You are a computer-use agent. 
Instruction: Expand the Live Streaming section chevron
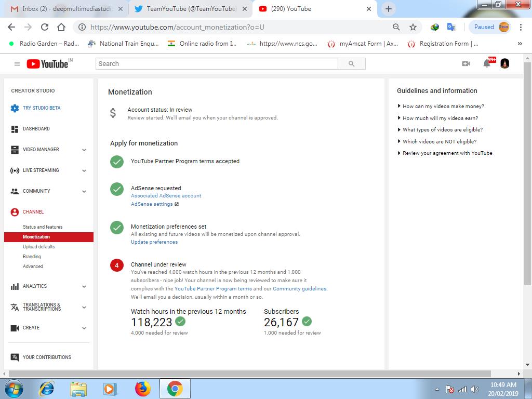(84, 170)
